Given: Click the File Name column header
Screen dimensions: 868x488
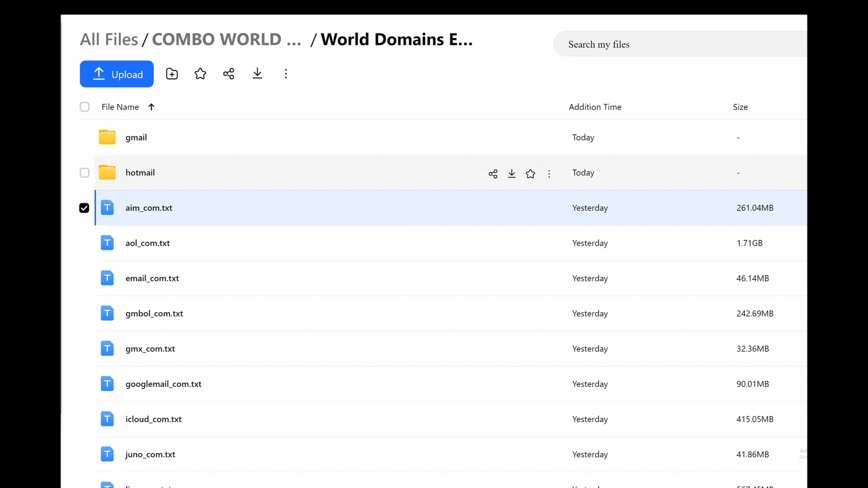Looking at the screenshot, I should tap(120, 107).
